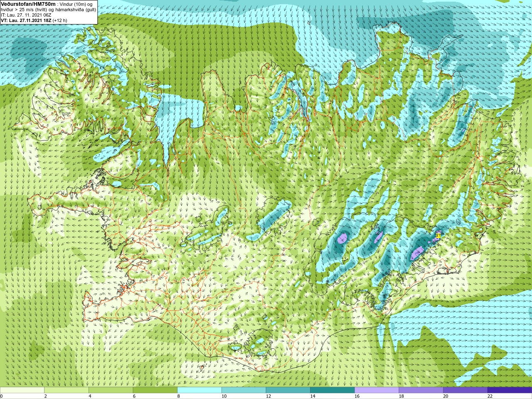Click the light green 2–4 m/s legend swatch

click(66, 390)
